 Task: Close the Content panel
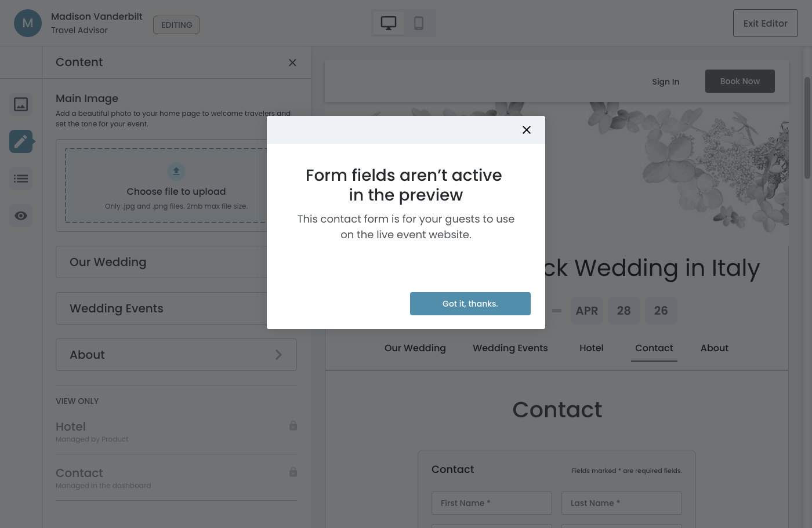coord(292,63)
